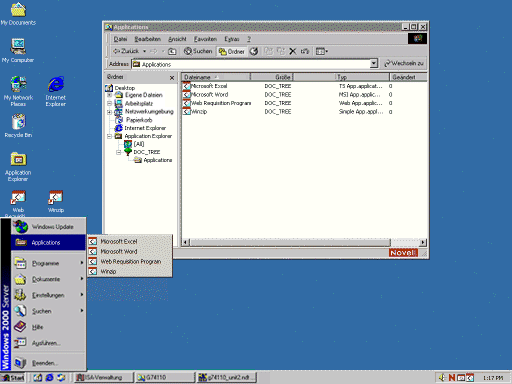The image size is (512, 384).
Task: Select the Web Requisition desktop shortcut
Action: click(x=18, y=203)
